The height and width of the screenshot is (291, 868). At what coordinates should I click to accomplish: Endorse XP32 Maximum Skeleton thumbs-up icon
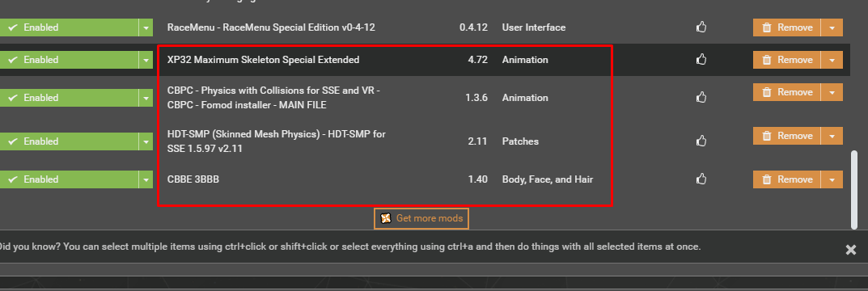tap(701, 59)
